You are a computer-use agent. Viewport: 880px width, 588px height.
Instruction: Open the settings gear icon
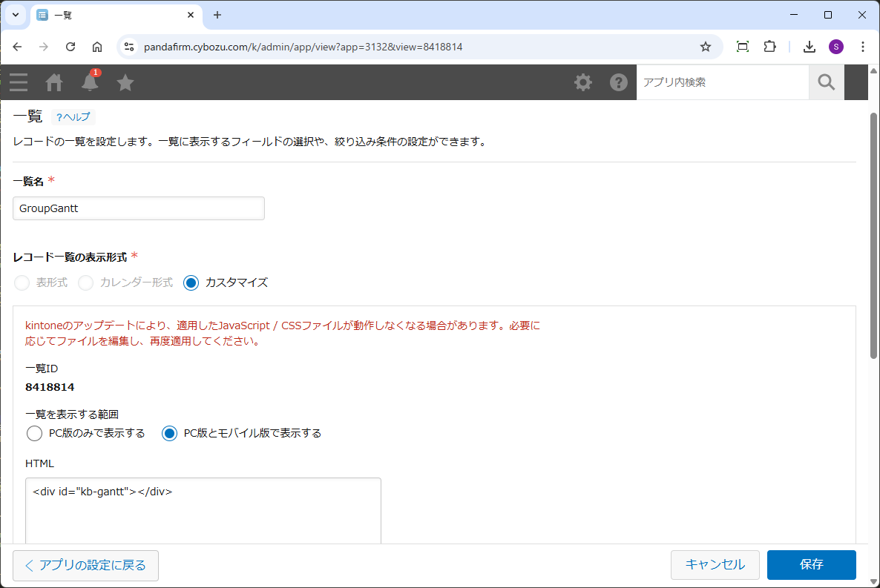[x=583, y=82]
